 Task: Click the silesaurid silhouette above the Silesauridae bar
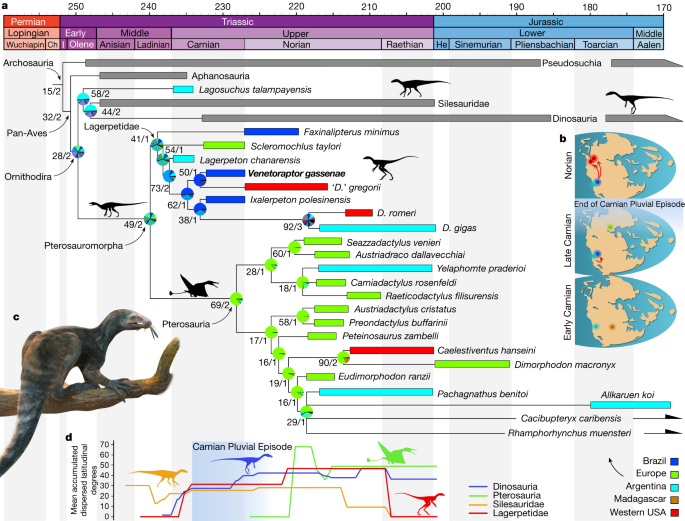tap(417, 87)
